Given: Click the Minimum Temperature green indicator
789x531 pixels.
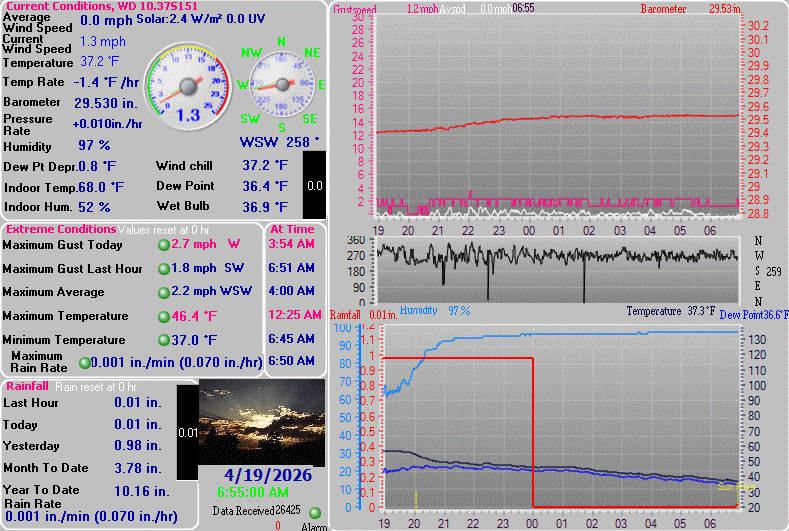Looking at the screenshot, I should pos(164,340).
